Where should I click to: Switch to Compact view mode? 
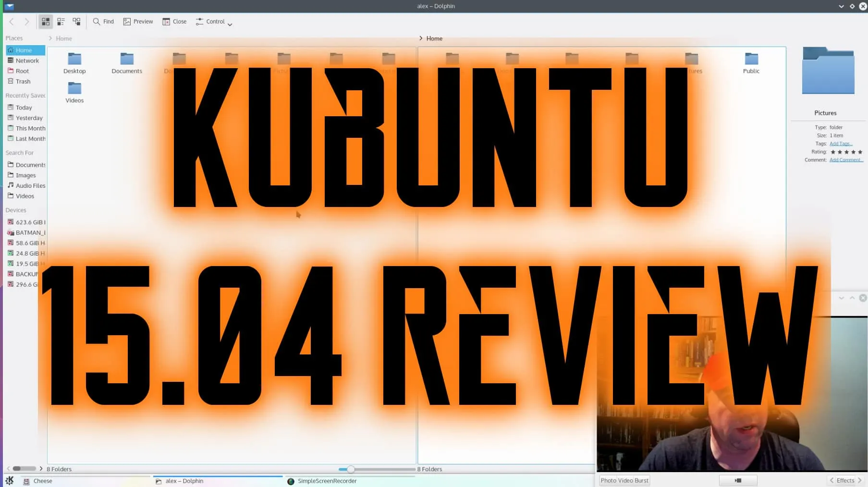[x=61, y=22]
